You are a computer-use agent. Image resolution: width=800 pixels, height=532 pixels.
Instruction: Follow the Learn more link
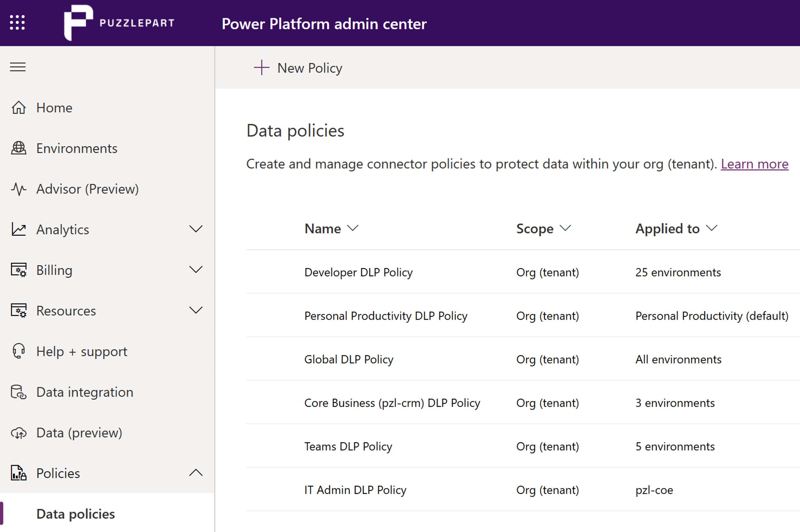point(754,164)
